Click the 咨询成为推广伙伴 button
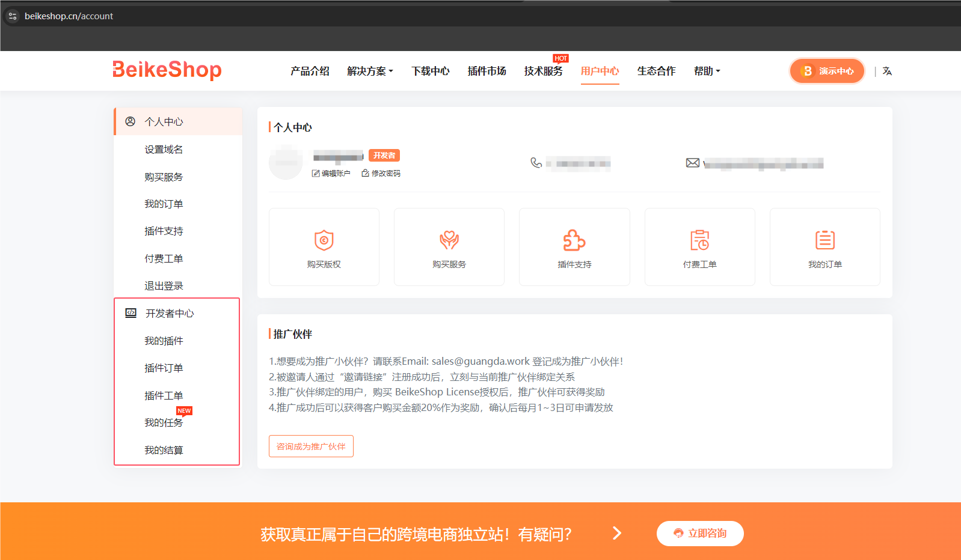This screenshot has height=560, width=961. [x=311, y=446]
